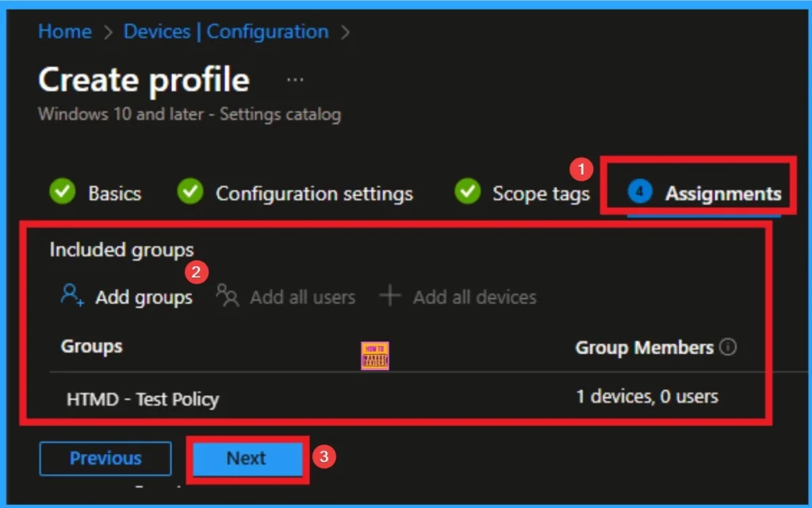812x508 pixels.
Task: Click the green checkmark on Scope tags
Action: click(x=468, y=192)
